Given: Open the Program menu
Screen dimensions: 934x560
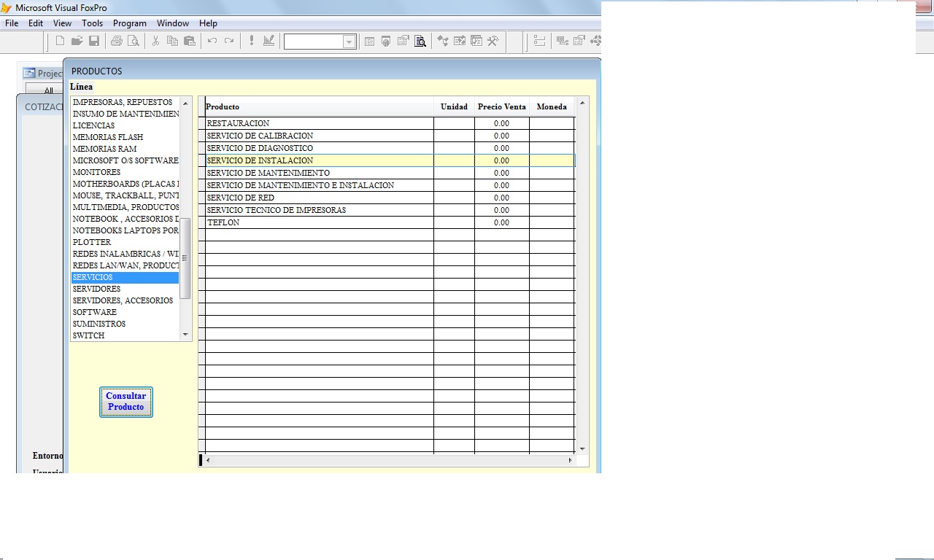Looking at the screenshot, I should [130, 23].
